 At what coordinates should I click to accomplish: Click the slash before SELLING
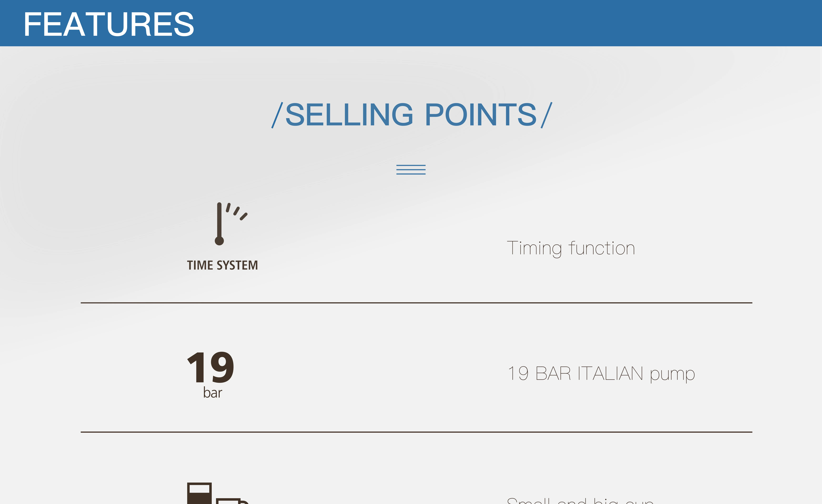click(277, 115)
